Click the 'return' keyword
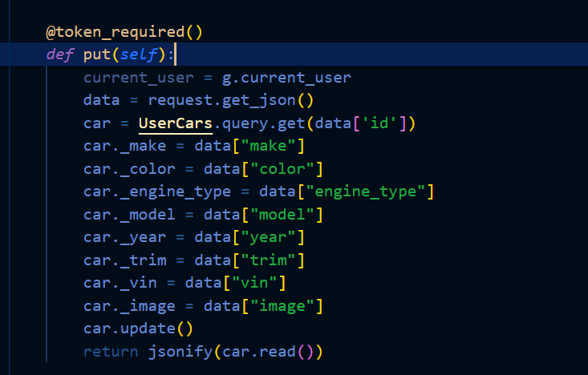The image size is (588, 375). tap(111, 352)
